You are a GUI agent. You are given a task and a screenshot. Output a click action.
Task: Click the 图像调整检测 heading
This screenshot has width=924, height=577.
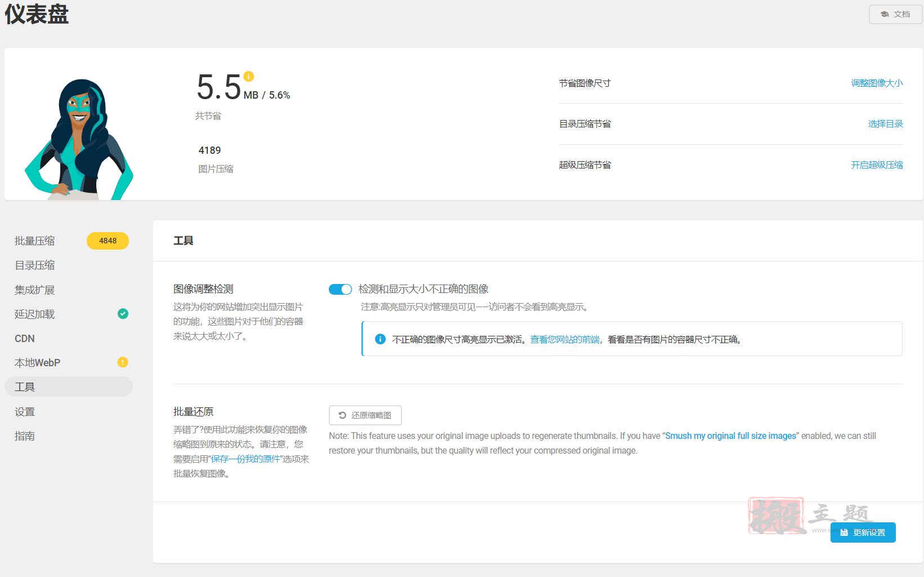(203, 289)
